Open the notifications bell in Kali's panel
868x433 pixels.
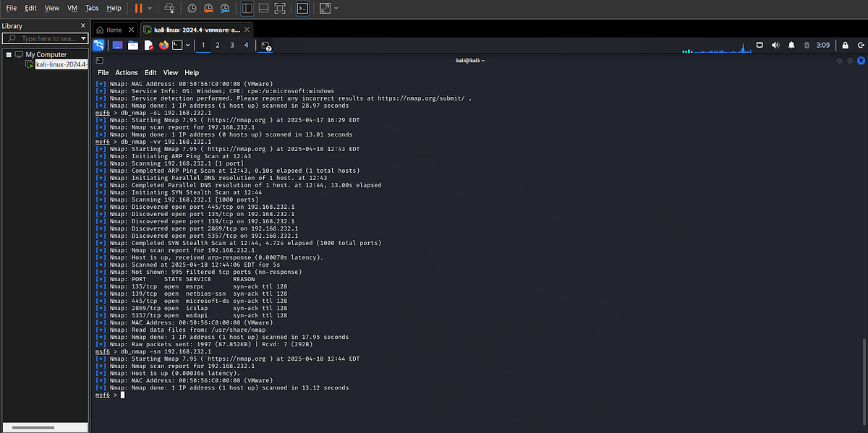point(792,45)
